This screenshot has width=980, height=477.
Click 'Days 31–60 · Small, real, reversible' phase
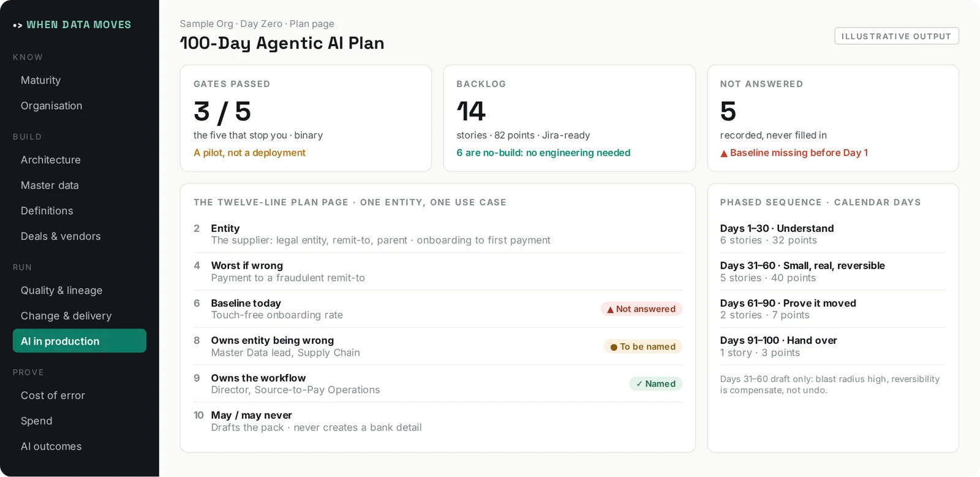point(802,265)
